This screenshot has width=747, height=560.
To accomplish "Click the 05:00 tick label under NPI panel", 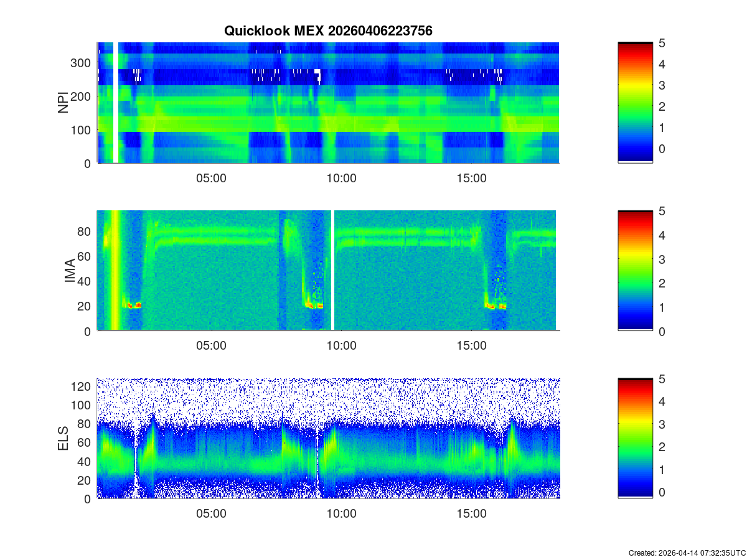I will [211, 179].
